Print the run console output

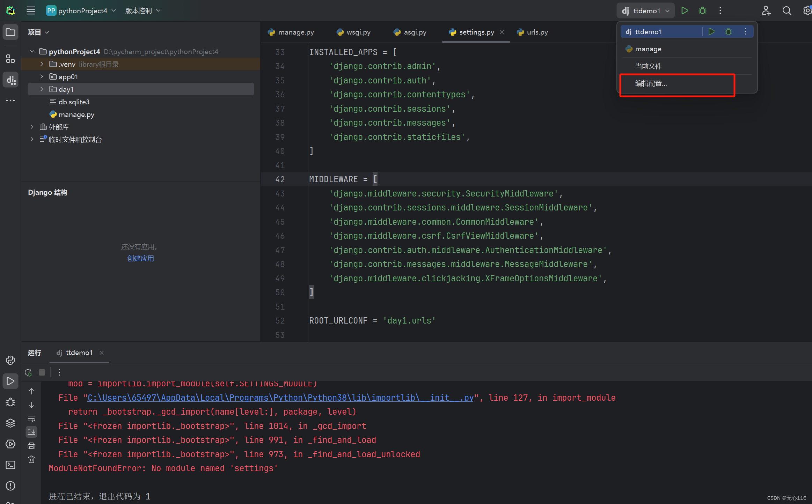(31, 445)
